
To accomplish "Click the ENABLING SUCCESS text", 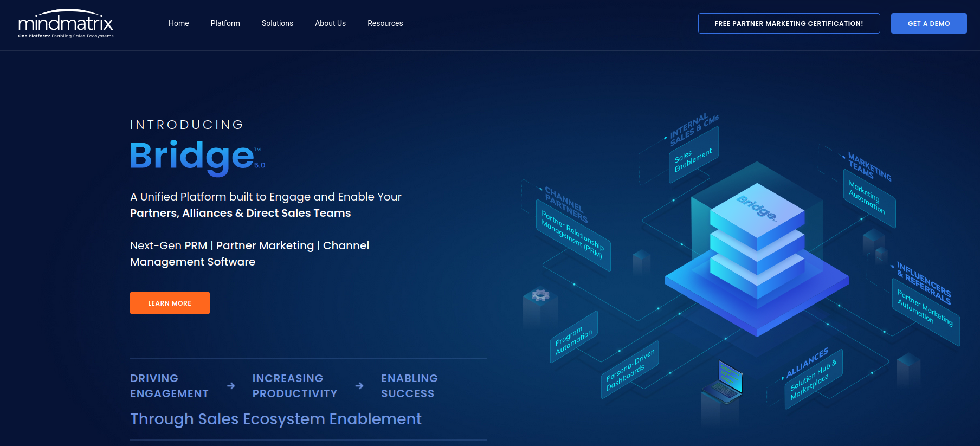I will tap(409, 386).
